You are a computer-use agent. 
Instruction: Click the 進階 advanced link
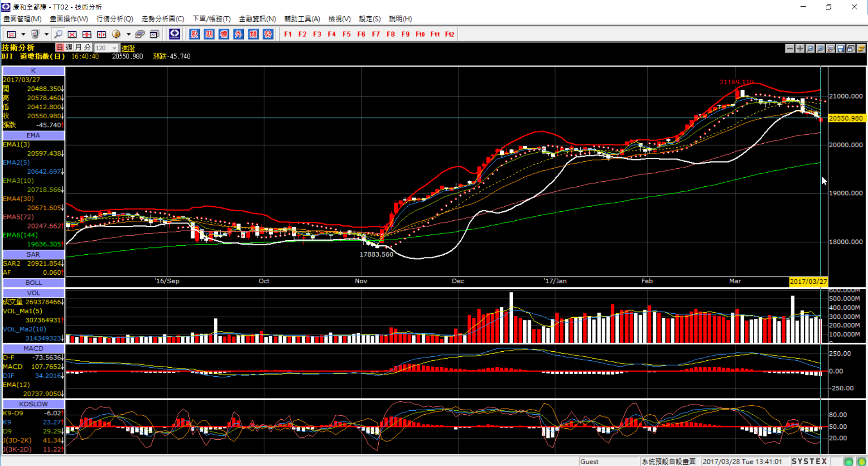pyautogui.click(x=128, y=48)
